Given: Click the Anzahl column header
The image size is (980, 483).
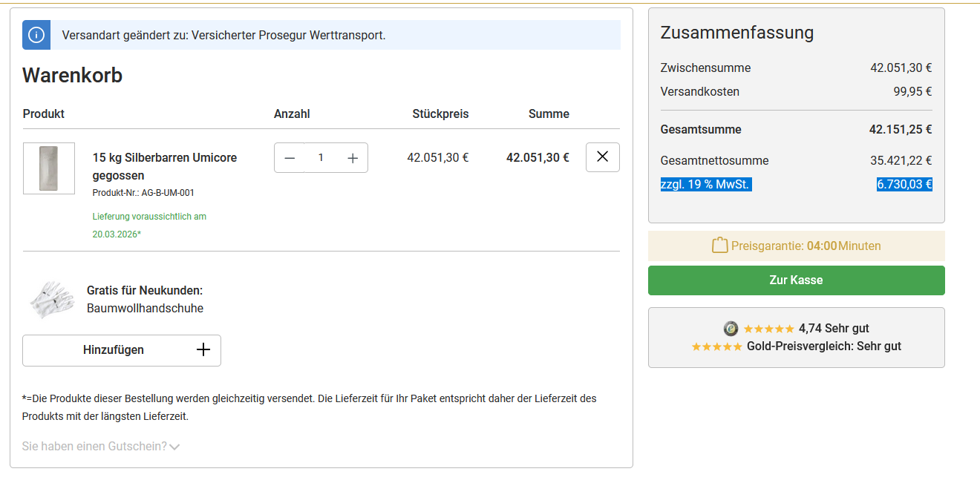Looking at the screenshot, I should [x=292, y=114].
